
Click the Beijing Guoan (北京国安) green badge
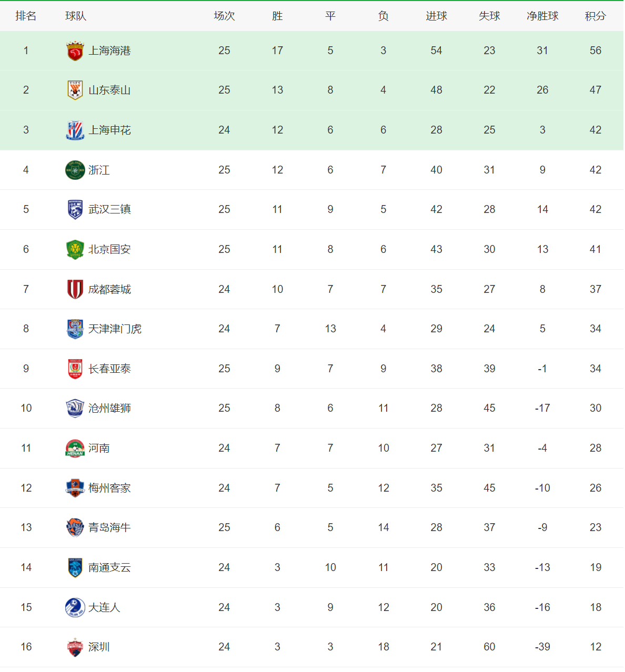75,250
